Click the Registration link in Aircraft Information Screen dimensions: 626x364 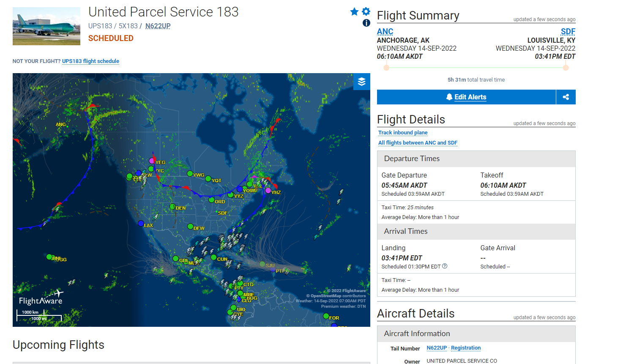tap(466, 348)
